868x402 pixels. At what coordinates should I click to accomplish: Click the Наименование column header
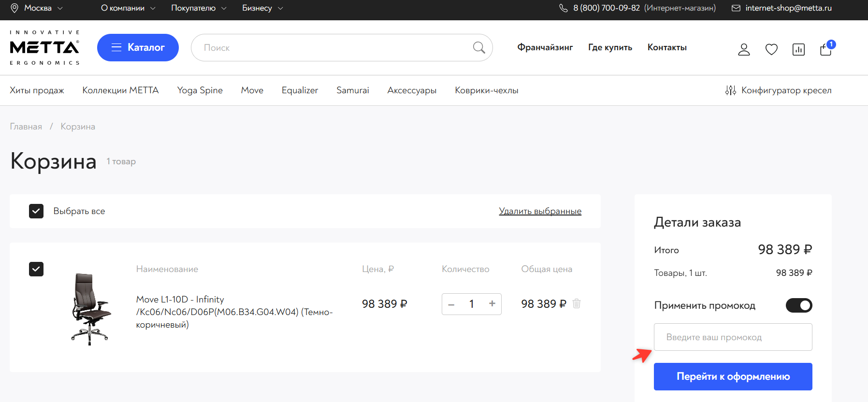coord(167,269)
